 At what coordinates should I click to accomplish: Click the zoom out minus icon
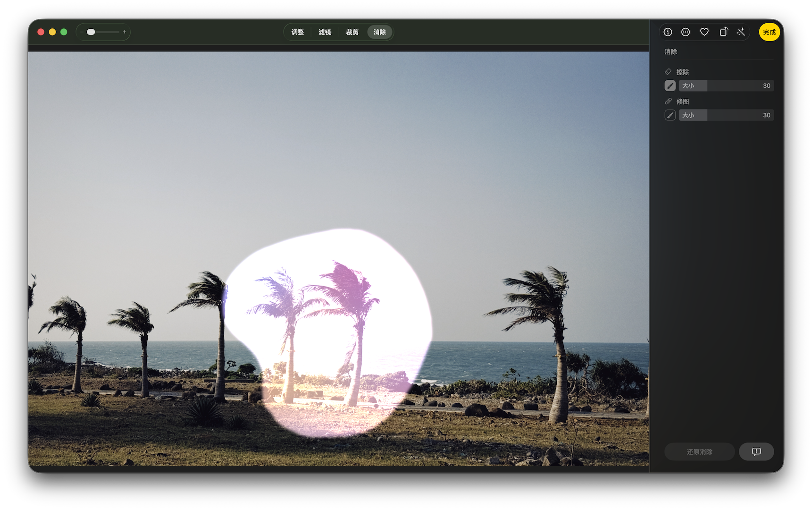click(x=82, y=32)
